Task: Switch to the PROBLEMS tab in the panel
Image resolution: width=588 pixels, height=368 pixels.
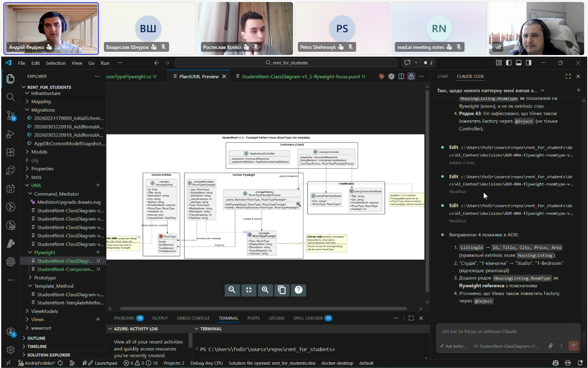Action: [124, 318]
